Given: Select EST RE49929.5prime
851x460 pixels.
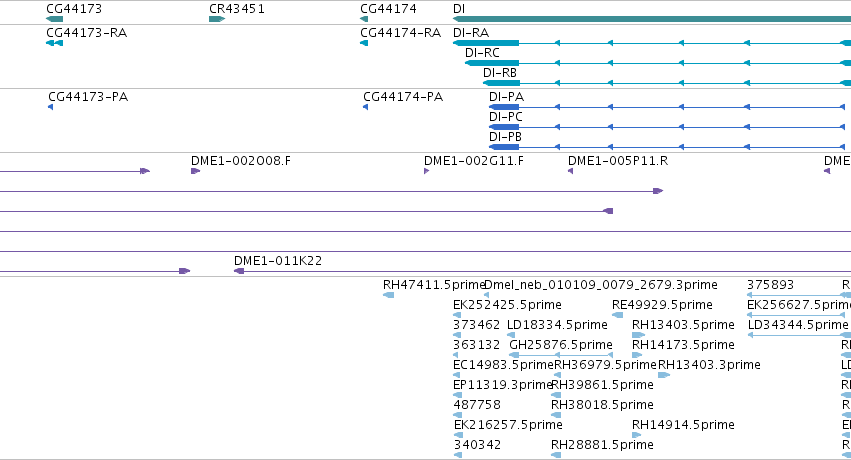Looking at the screenshot, I should tap(662, 305).
